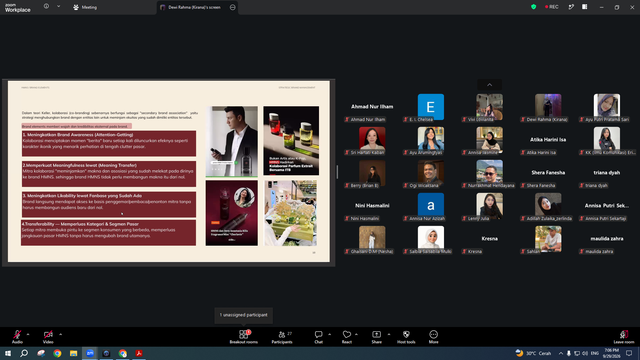The width and height of the screenshot is (640, 360).
Task: Open the pop-out window icon
Action: pyautogui.click(x=571, y=7)
